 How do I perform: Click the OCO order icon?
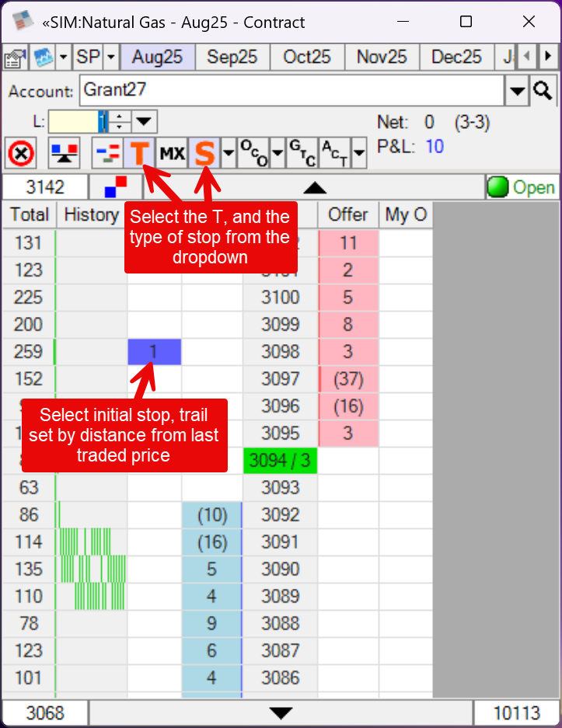coord(251,153)
